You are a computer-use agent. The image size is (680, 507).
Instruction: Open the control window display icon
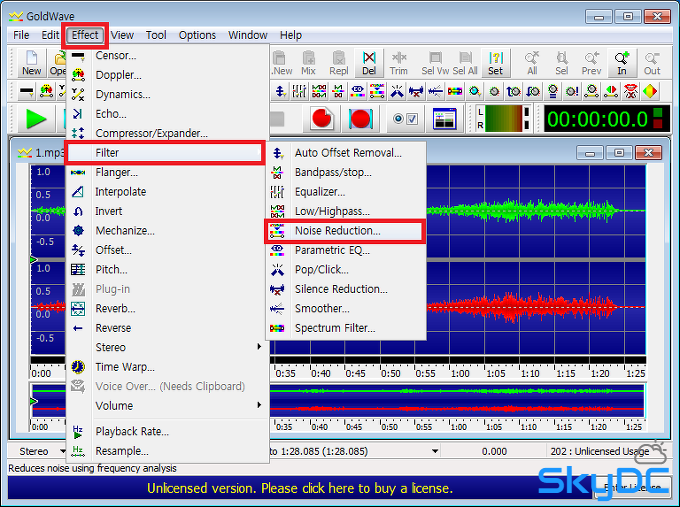point(445,118)
